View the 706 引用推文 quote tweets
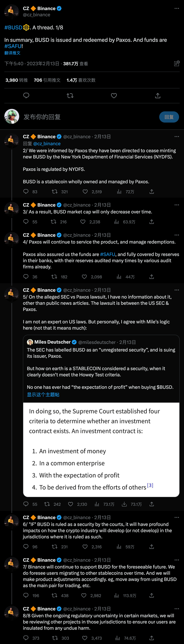This screenshot has width=184, height=644. click(47, 80)
